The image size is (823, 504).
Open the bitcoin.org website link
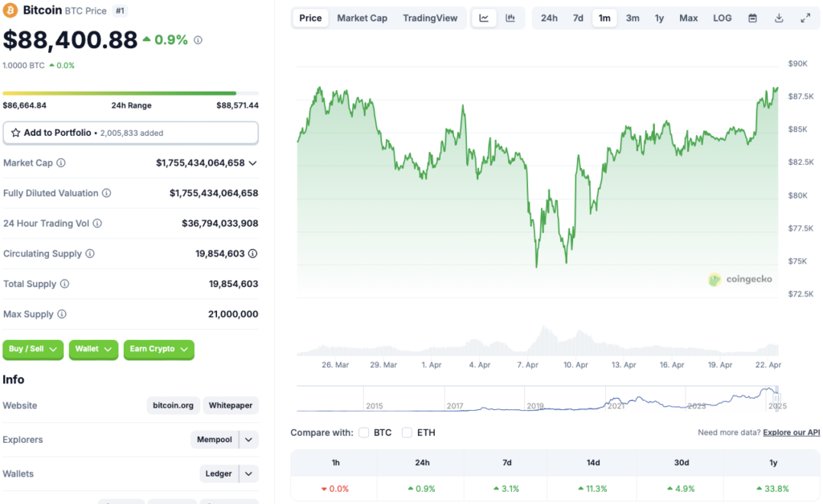click(172, 405)
